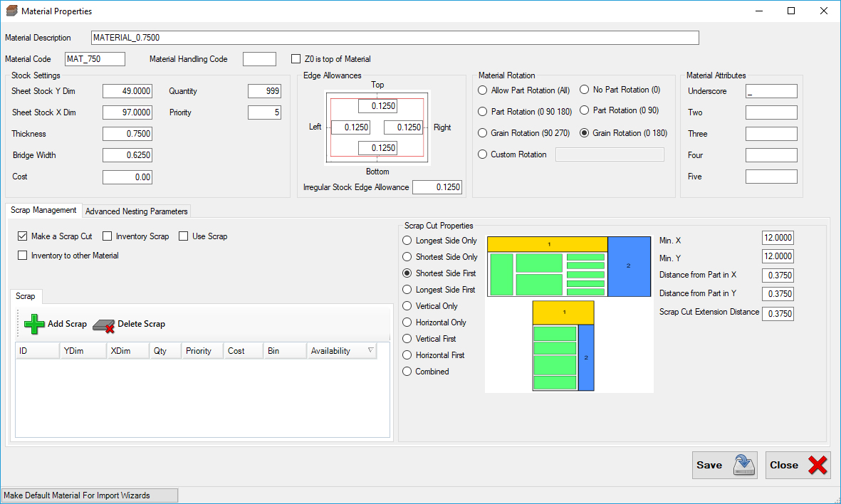Image resolution: width=841 pixels, height=504 pixels.
Task: Enable the Inventory Scrap checkbox
Action: 108,236
